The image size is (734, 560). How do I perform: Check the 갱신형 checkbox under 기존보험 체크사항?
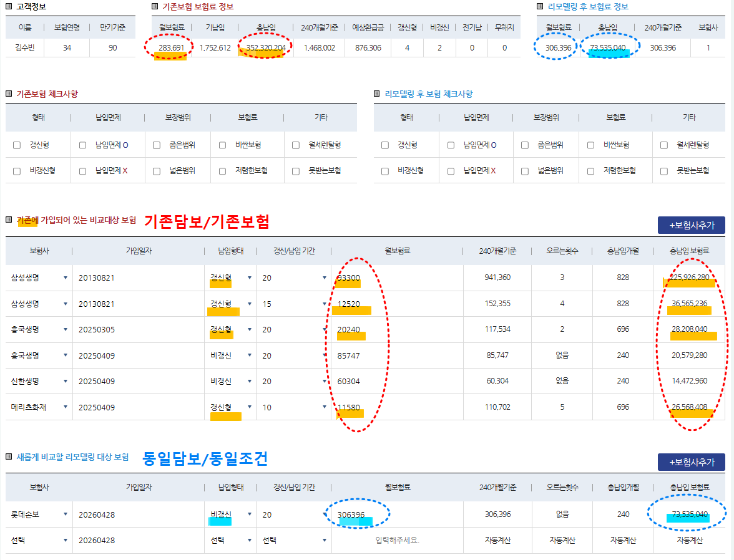[16, 146]
